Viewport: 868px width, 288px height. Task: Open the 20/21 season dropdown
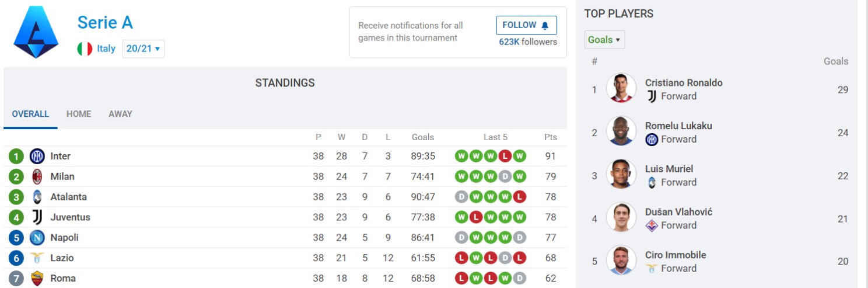[143, 48]
